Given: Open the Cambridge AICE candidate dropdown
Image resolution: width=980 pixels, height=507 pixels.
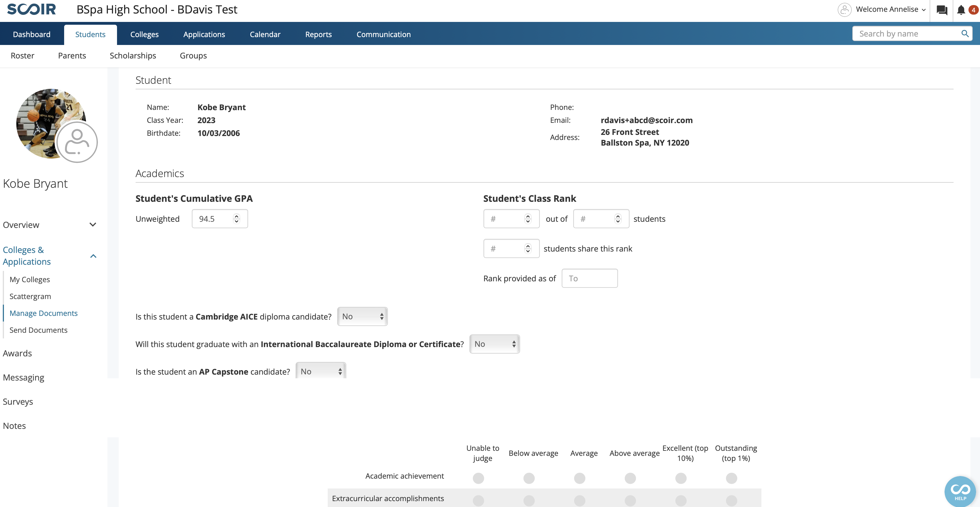Looking at the screenshot, I should 362,316.
